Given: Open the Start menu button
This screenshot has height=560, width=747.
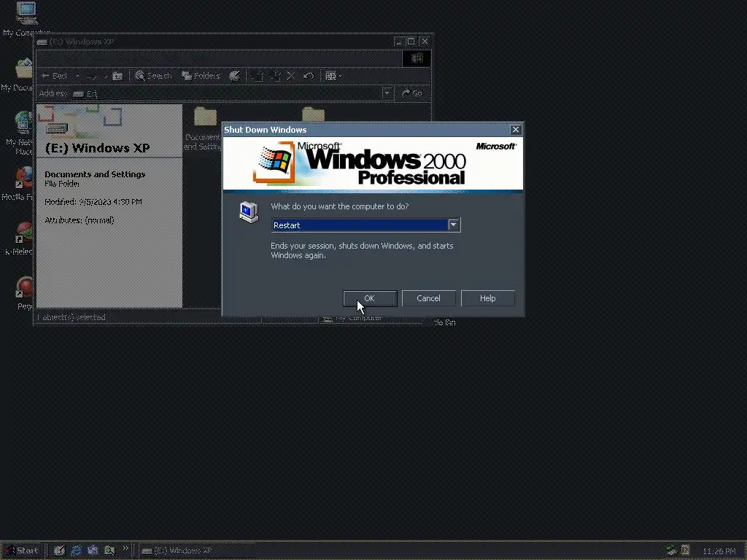Looking at the screenshot, I should click(x=22, y=551).
